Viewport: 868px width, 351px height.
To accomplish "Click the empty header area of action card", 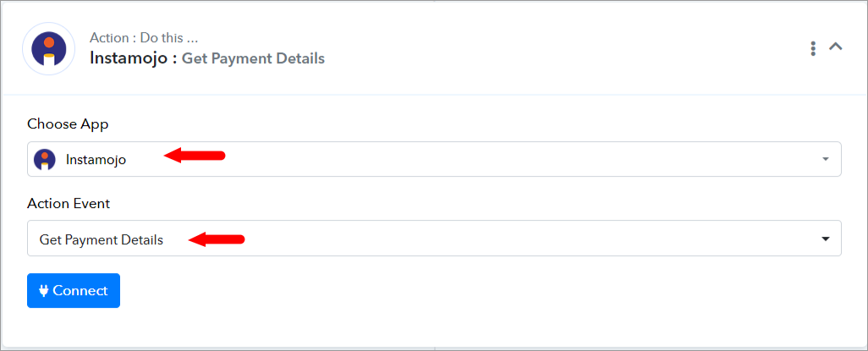I will [x=553, y=49].
